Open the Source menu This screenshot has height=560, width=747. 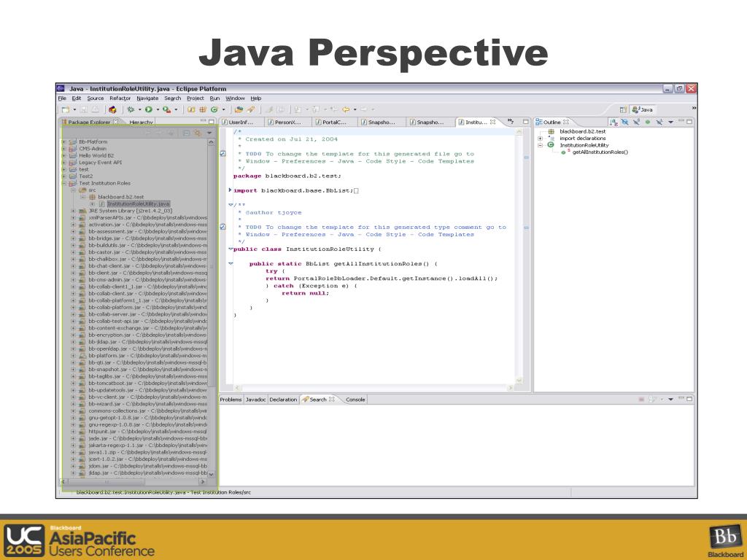point(96,98)
